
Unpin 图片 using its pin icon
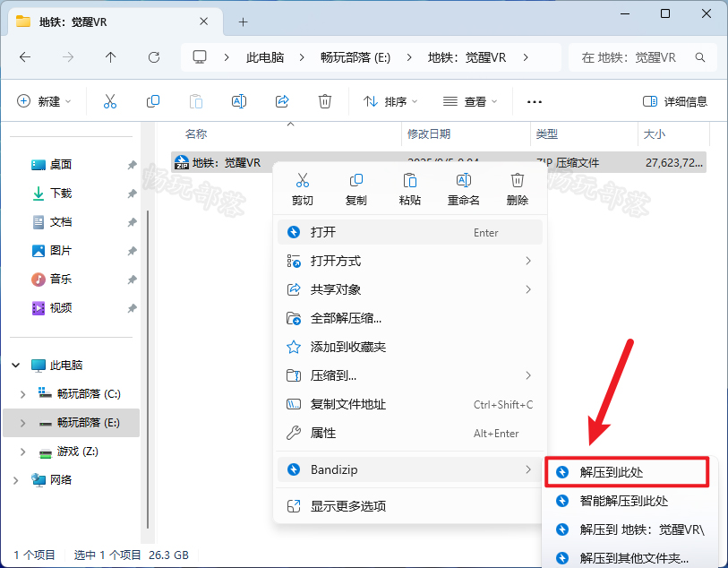pyautogui.click(x=133, y=251)
